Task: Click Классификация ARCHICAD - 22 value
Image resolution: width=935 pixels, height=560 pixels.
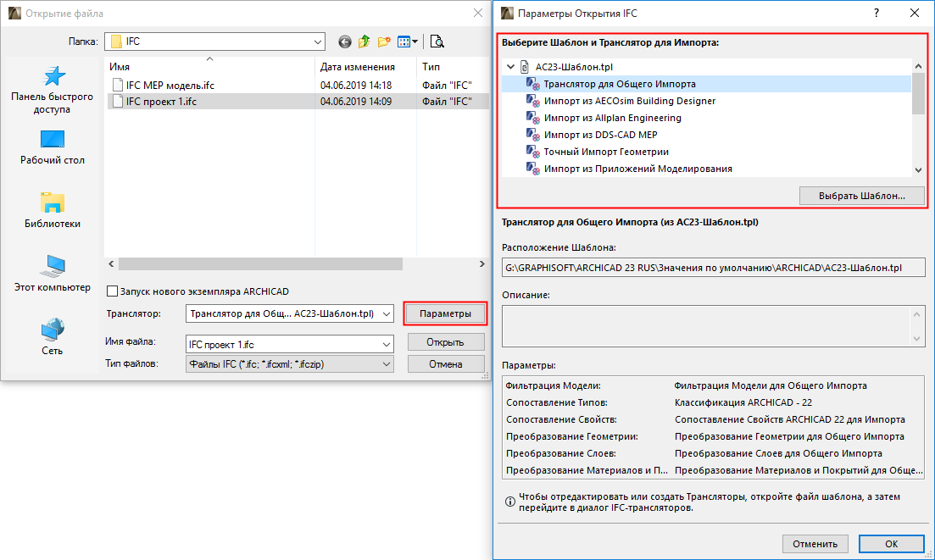Action: click(x=743, y=402)
